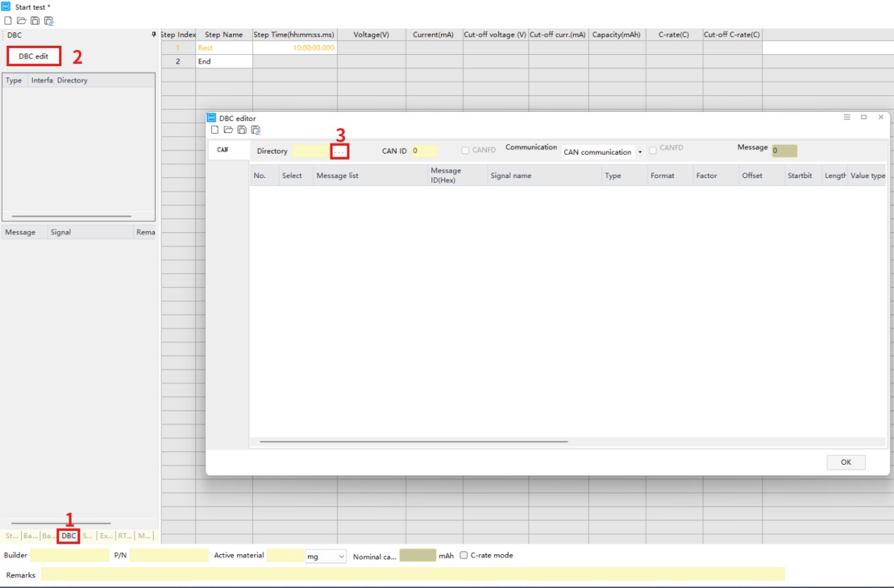The height and width of the screenshot is (588, 894).
Task: Click Save icon in main toolbar
Action: (x=35, y=20)
